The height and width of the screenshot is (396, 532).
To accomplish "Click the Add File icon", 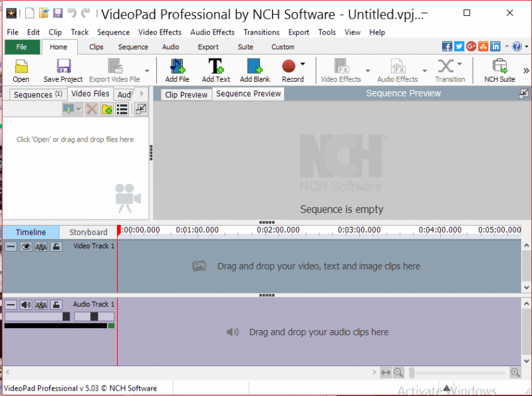I will pos(178,66).
